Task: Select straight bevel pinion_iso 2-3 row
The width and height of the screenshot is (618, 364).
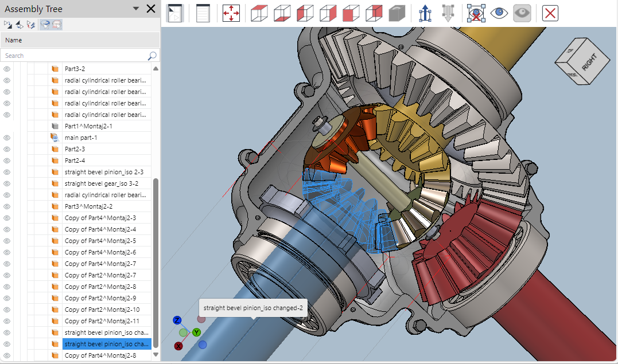Action: point(107,172)
